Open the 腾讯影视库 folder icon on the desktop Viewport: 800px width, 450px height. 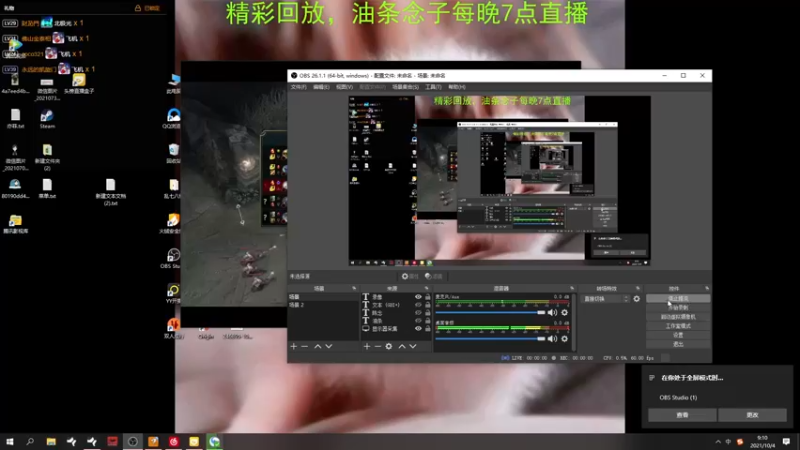15,224
